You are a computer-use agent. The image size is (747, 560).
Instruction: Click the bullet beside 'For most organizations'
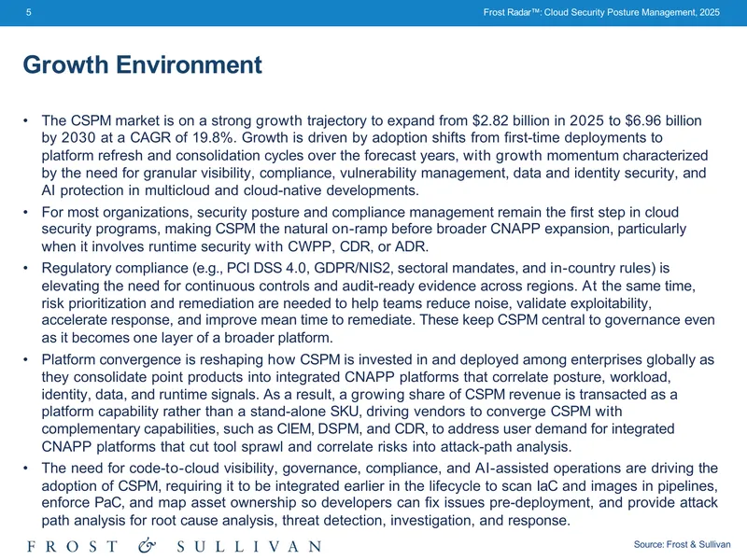(26, 212)
